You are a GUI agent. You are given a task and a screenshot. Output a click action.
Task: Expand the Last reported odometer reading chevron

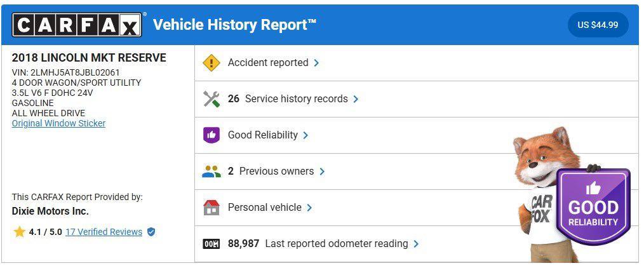(x=416, y=244)
